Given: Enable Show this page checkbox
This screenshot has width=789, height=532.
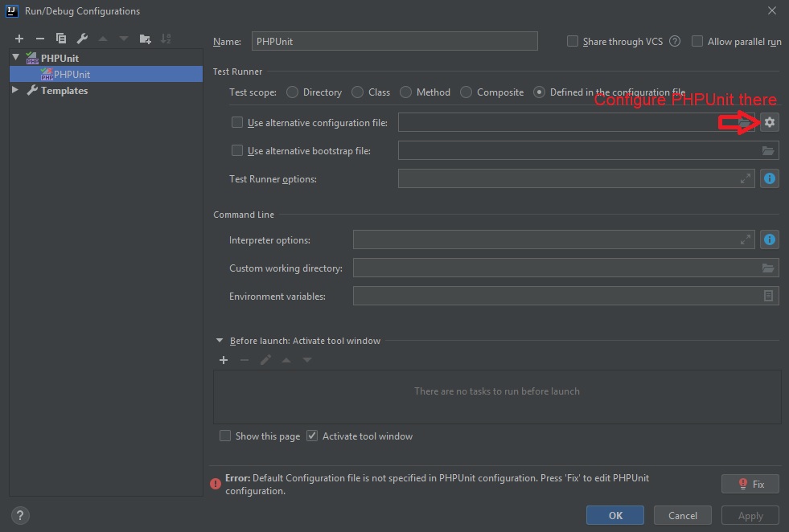Looking at the screenshot, I should [x=225, y=436].
